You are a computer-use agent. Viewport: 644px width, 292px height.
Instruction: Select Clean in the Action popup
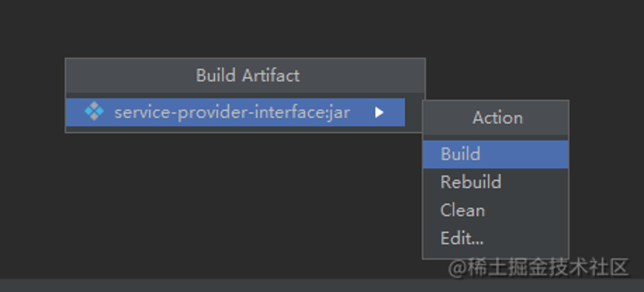(x=496, y=210)
